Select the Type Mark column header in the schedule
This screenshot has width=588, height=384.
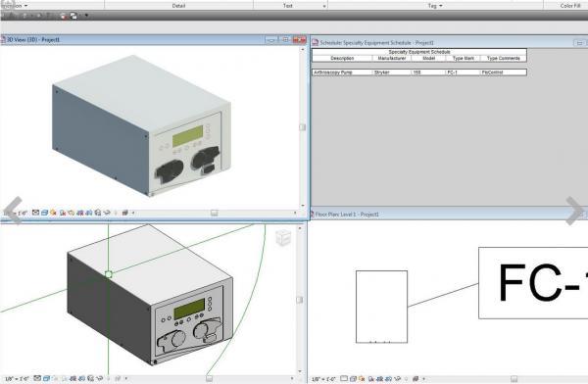(x=464, y=58)
